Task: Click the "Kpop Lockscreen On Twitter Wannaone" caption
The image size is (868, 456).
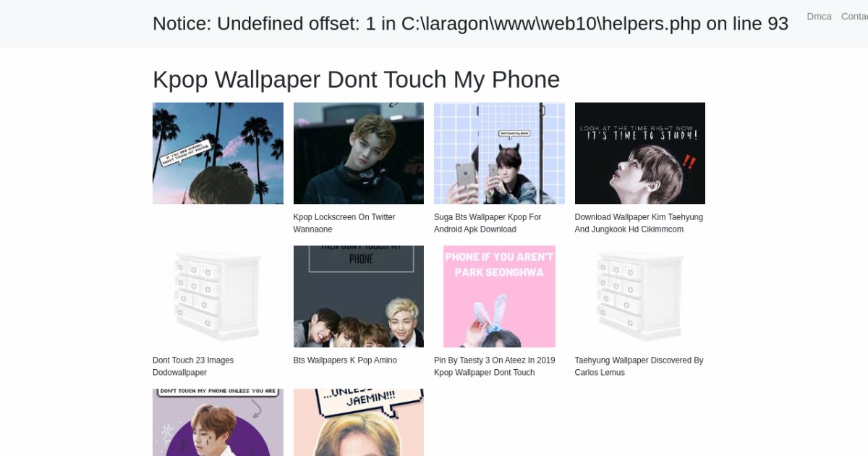Action: [344, 223]
